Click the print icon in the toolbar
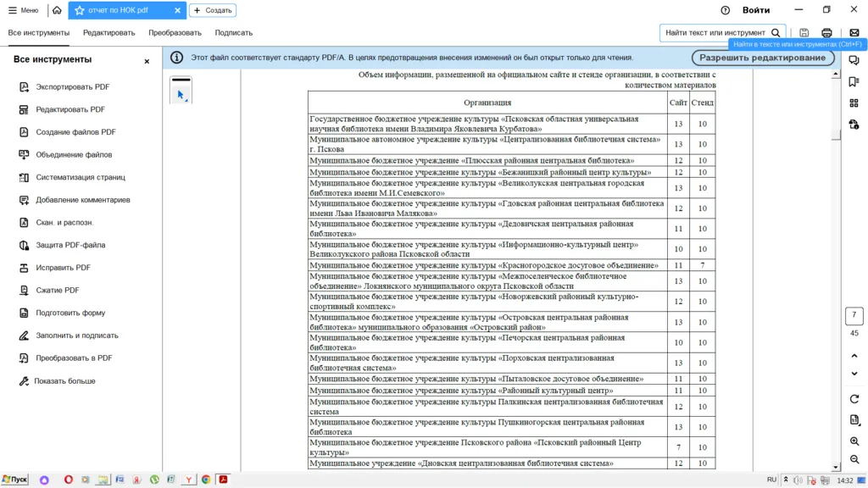868x488 pixels. point(826,33)
